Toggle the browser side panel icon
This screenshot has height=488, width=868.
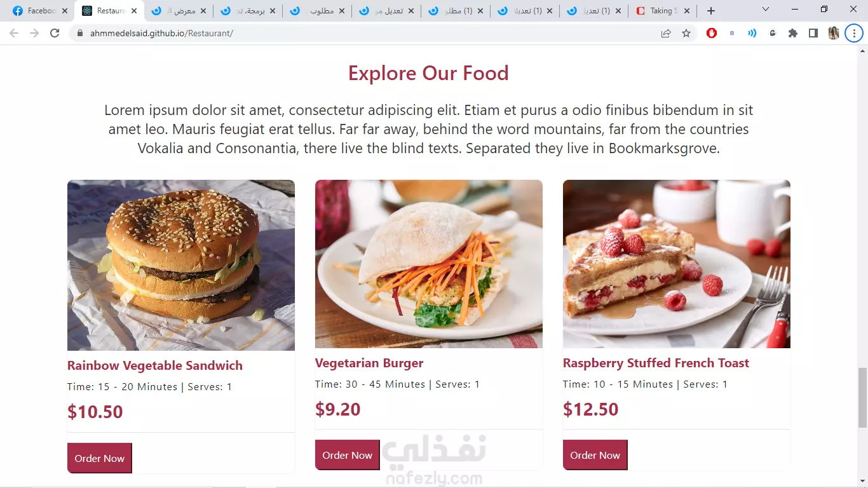coord(813,33)
